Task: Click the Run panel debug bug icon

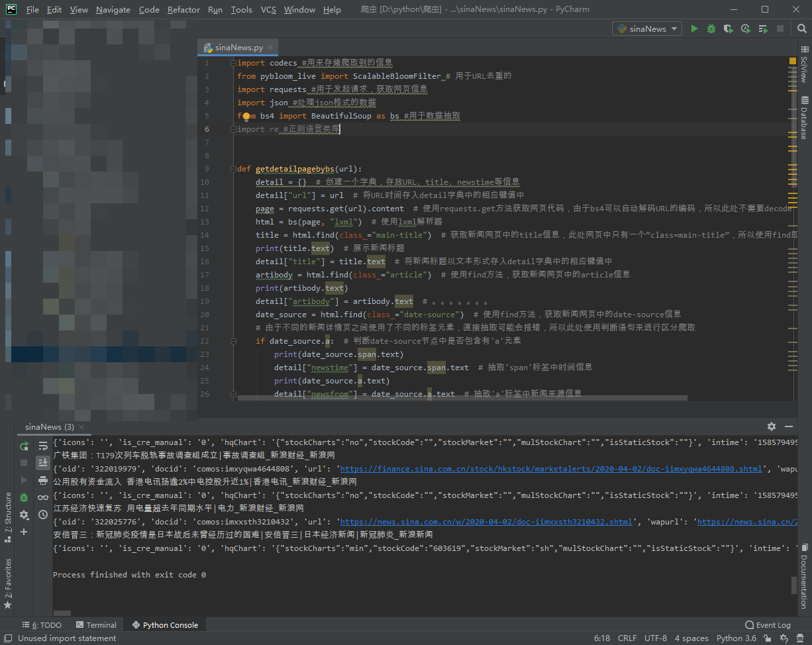Action: coord(24,497)
